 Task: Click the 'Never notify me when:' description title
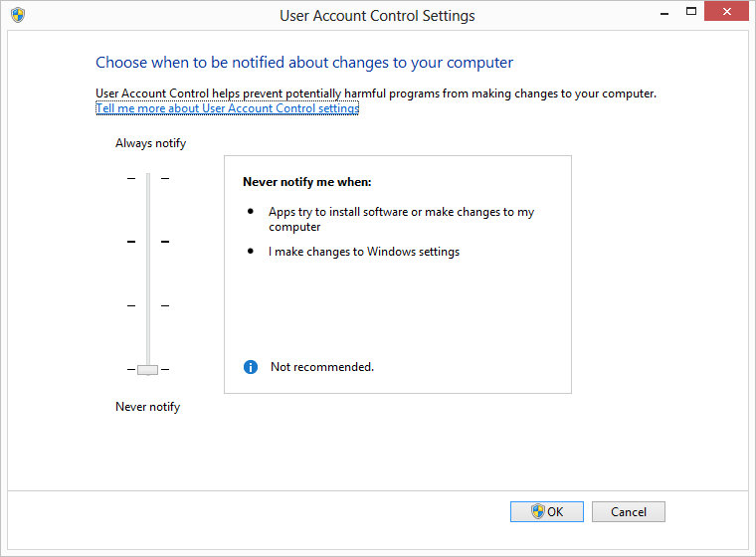point(306,183)
